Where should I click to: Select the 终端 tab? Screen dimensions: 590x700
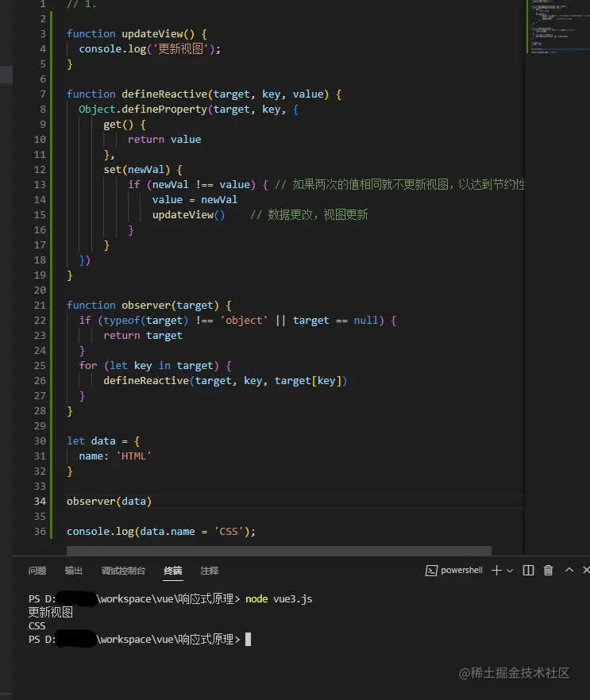coord(173,571)
